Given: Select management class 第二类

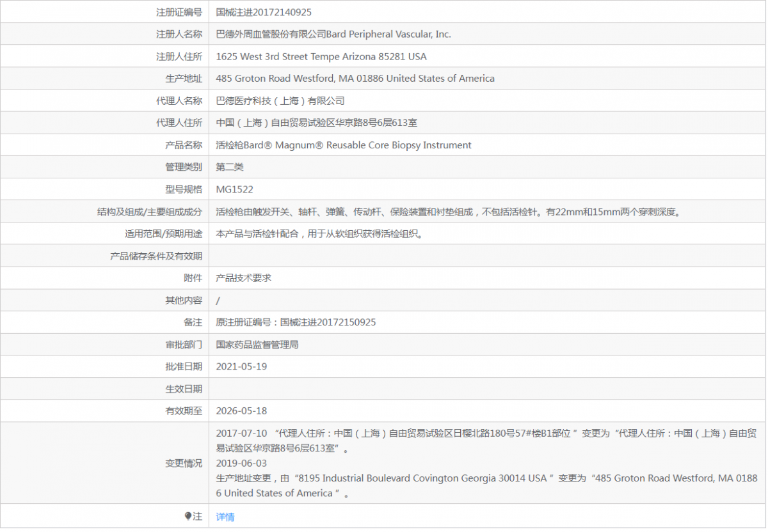Looking at the screenshot, I should click(x=230, y=167).
